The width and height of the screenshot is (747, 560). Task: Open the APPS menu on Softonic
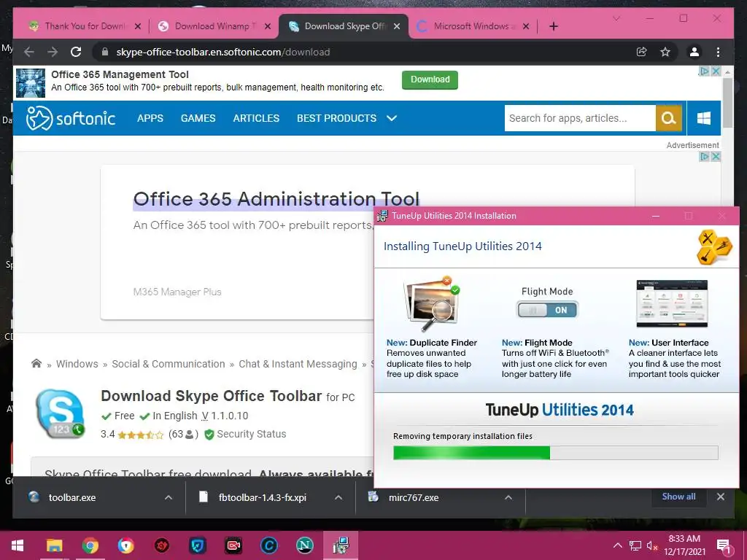[150, 118]
